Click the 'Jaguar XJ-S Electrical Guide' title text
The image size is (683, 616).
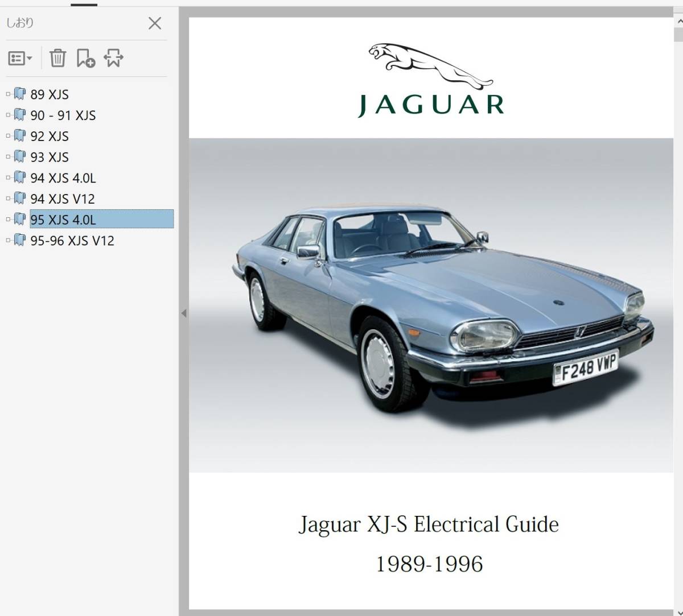[x=429, y=524]
